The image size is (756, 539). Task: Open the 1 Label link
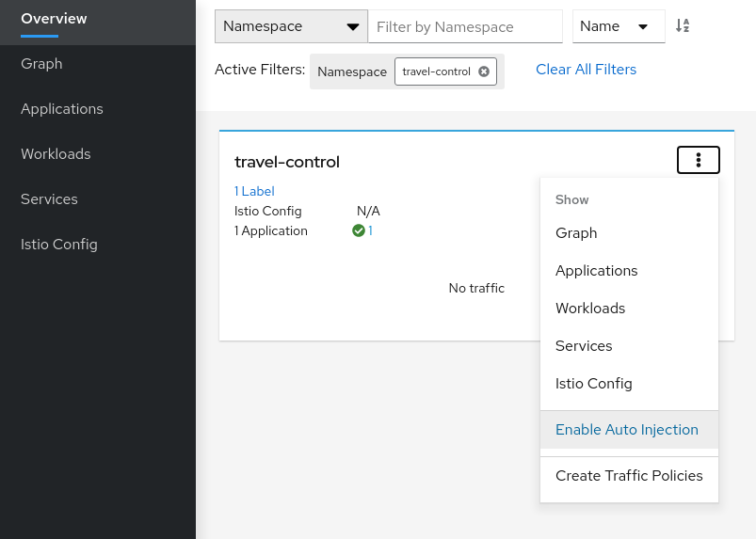click(x=254, y=191)
